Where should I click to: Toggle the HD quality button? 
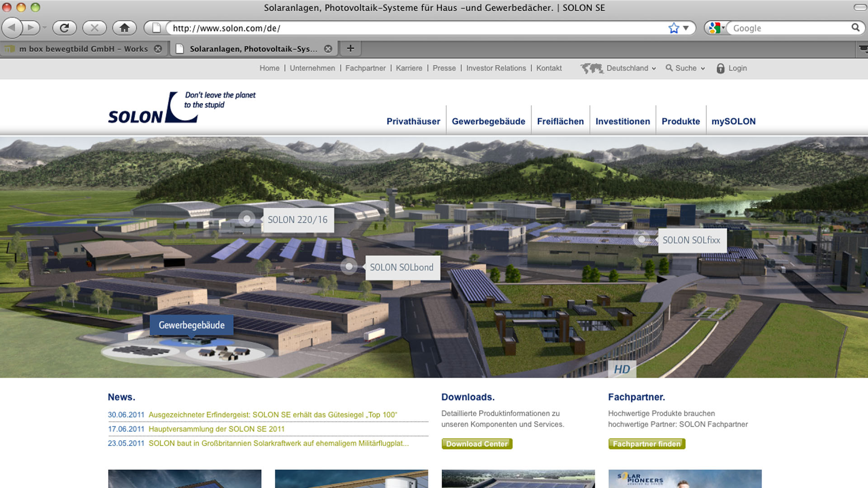tap(622, 369)
